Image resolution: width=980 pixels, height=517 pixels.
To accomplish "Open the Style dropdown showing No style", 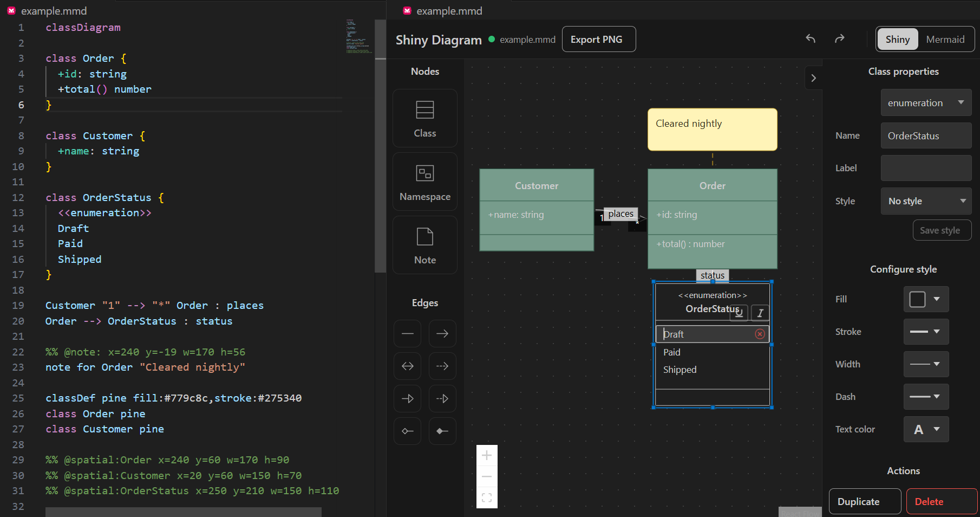I will point(926,201).
